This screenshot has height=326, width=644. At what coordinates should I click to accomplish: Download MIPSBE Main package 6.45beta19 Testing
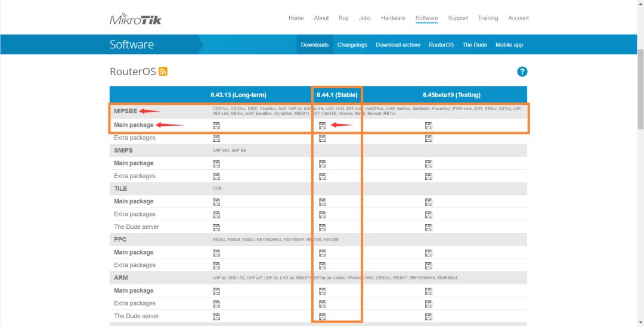[x=429, y=126]
